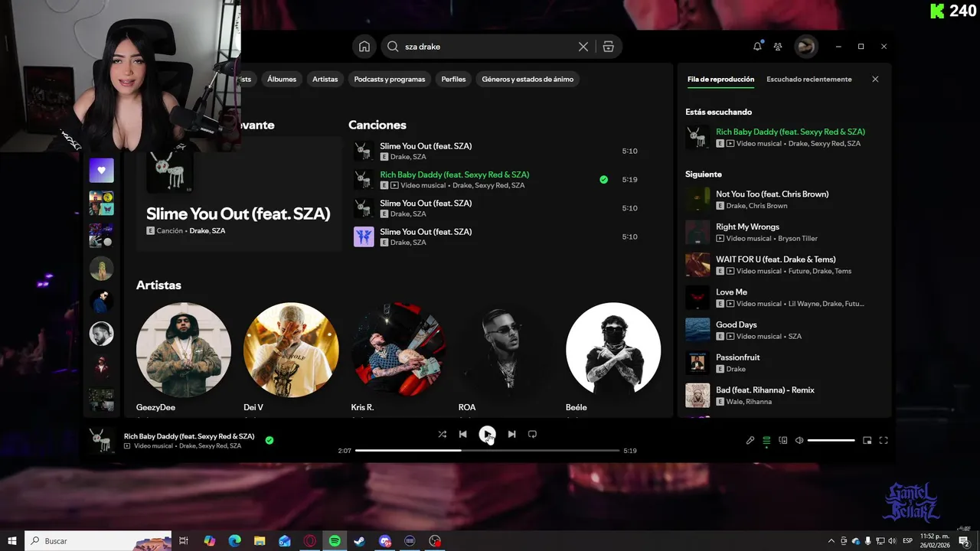
Task: Toggle saved checkmark in now playing bar
Action: [x=269, y=440]
